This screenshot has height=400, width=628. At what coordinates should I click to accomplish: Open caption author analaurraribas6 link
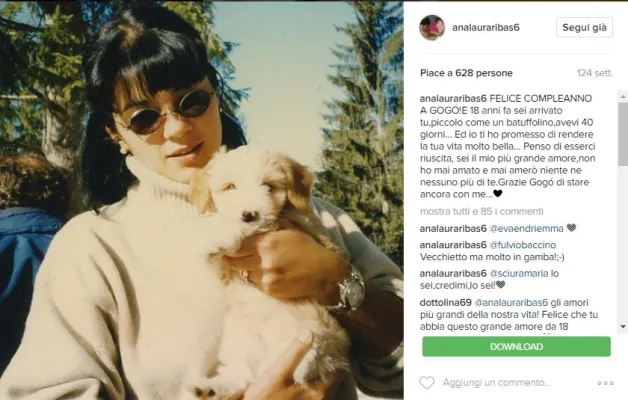pos(453,98)
